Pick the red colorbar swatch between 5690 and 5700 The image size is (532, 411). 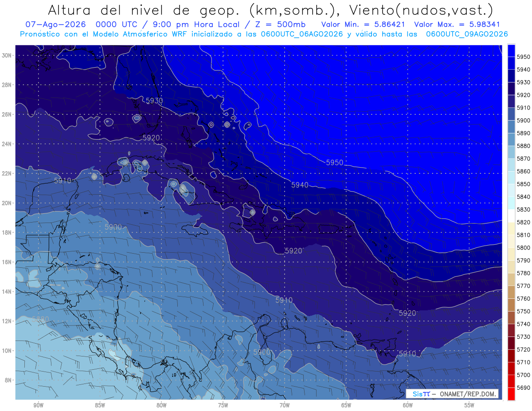511,381
